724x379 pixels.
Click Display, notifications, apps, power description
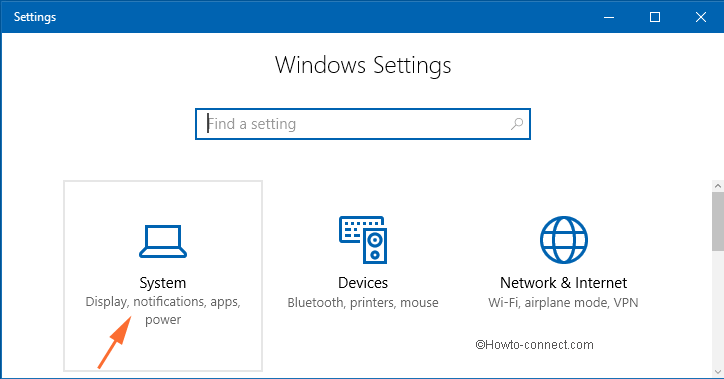pyautogui.click(x=163, y=311)
